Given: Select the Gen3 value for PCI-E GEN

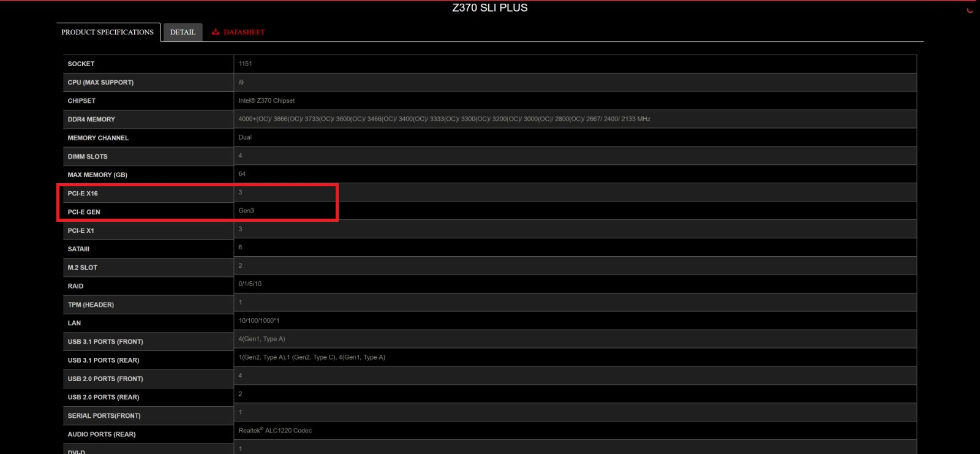Looking at the screenshot, I should coord(246,211).
